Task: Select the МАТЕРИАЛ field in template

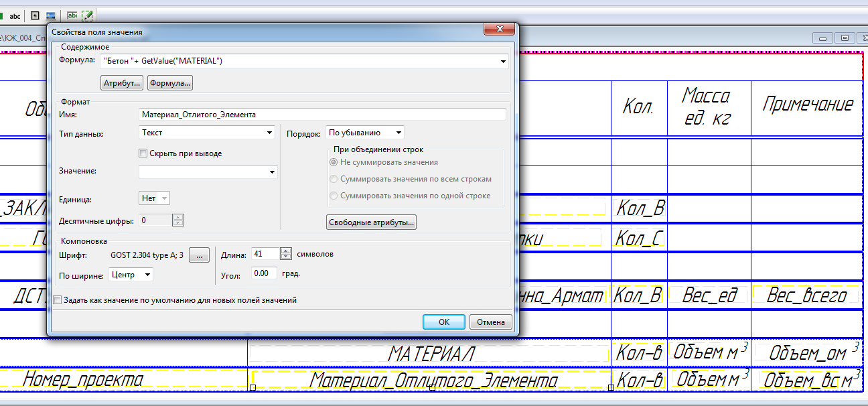Action: point(431,353)
